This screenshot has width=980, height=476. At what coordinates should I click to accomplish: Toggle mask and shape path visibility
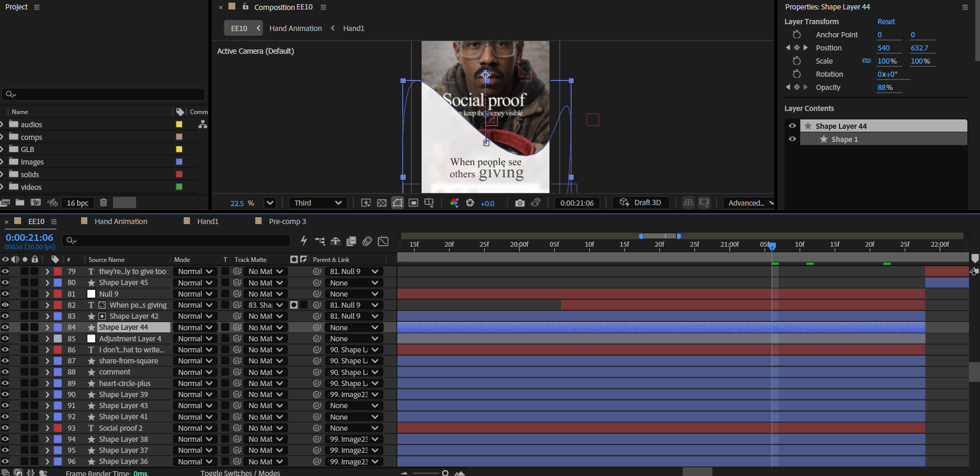[398, 203]
